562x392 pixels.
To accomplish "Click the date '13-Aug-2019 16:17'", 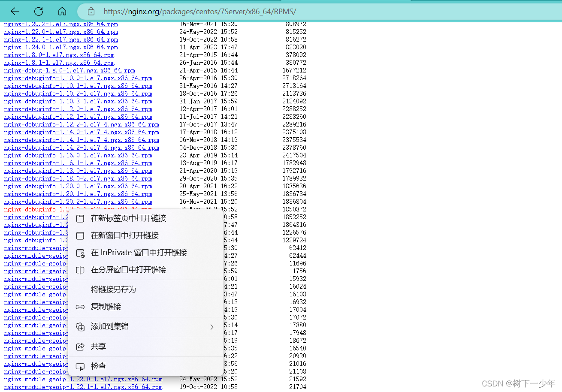I will 208,163.
